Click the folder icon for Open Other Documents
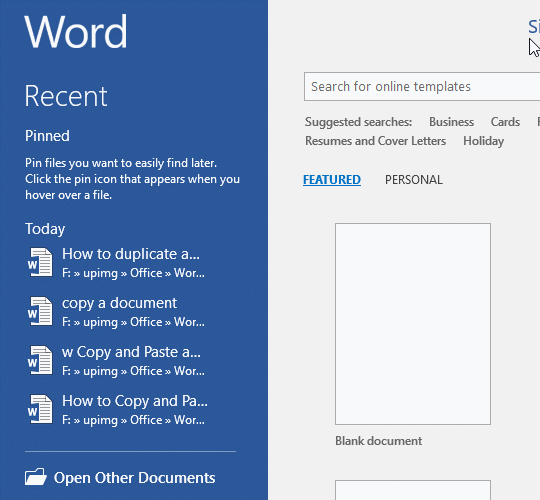This screenshot has width=540, height=500. [36, 477]
